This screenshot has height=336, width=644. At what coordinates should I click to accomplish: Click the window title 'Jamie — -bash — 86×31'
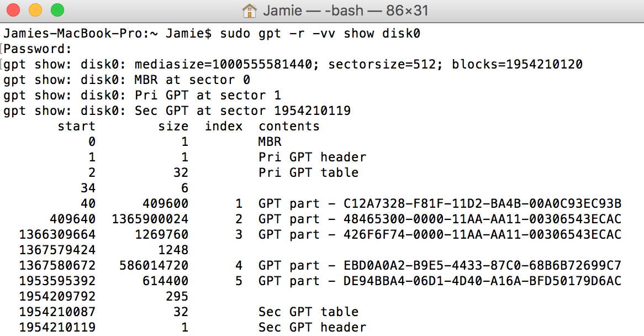(346, 11)
